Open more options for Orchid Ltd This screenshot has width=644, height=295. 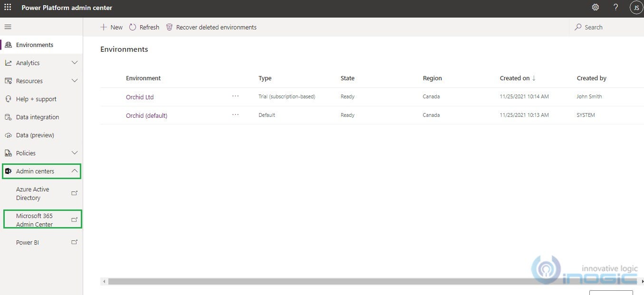point(236,96)
